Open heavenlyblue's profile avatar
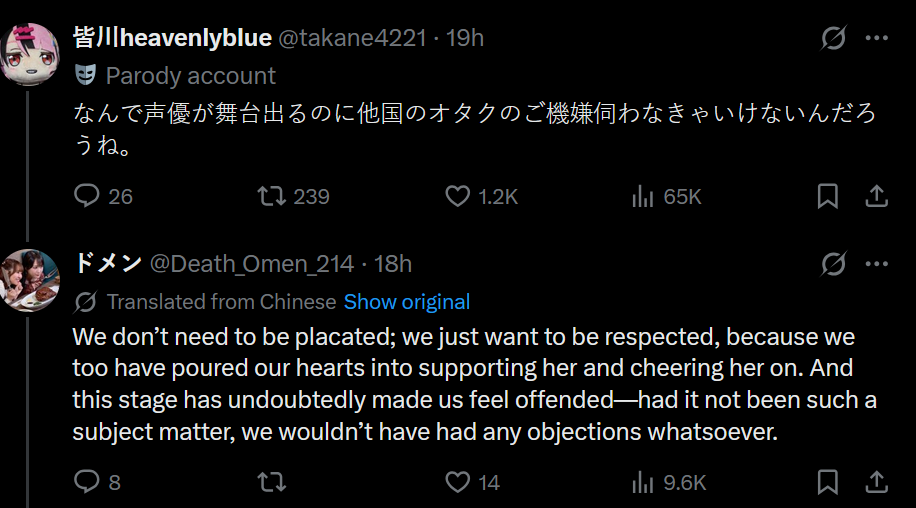The image size is (916, 508). 29,54
